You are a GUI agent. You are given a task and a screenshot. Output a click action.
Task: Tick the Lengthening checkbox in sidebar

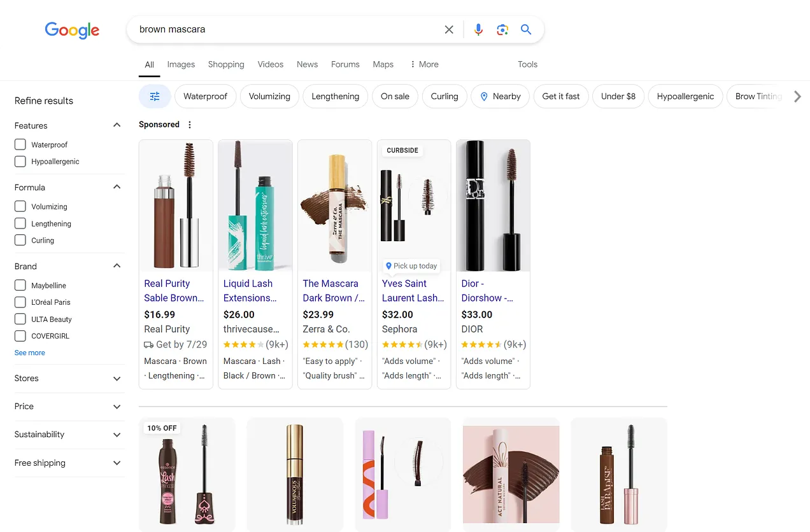(x=20, y=223)
